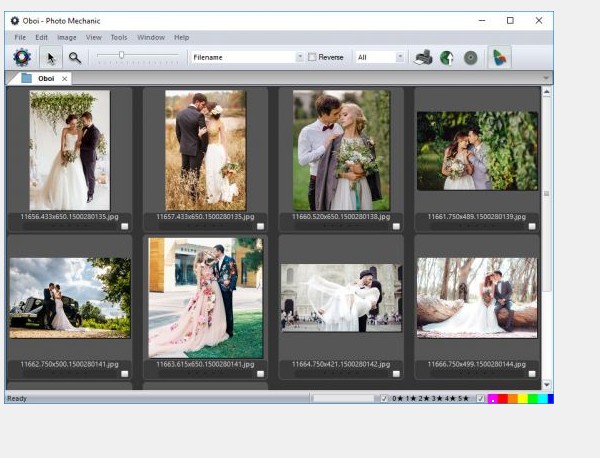Select the green color class swatch
Image resolution: width=600 pixels, height=458 pixels.
533,399
